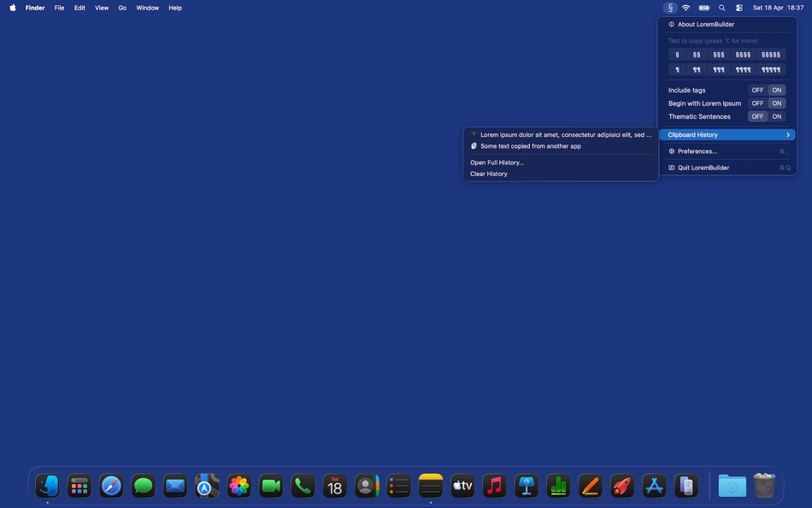Switch Thematic Sentences to OFF
This screenshot has height=508, width=812.
point(757,116)
